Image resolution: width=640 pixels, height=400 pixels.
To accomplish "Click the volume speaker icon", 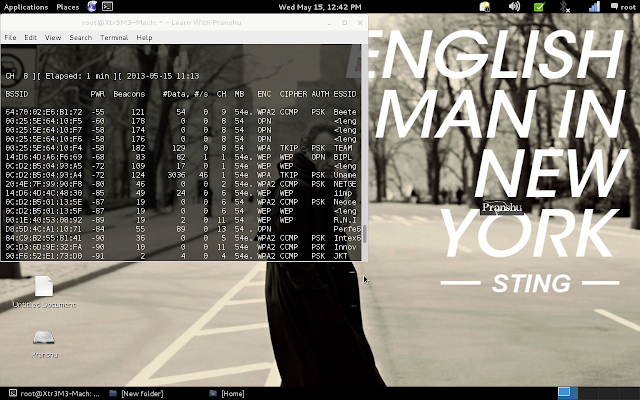I will tap(512, 7).
